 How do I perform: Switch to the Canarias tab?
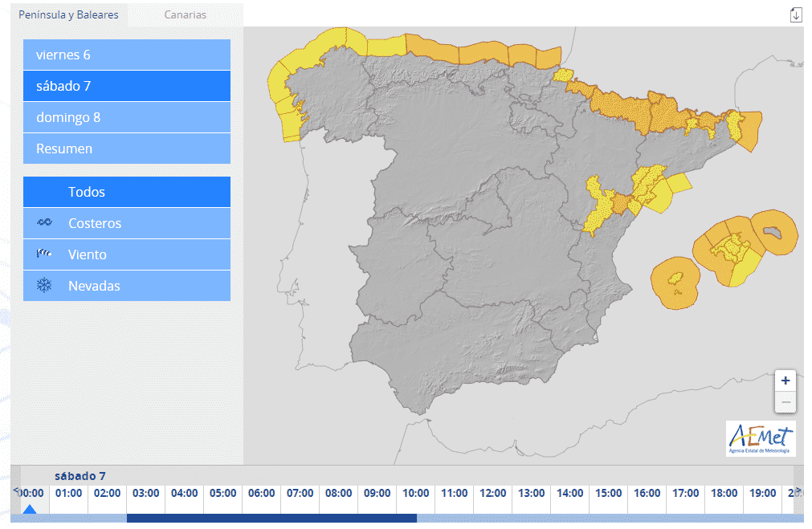click(185, 15)
